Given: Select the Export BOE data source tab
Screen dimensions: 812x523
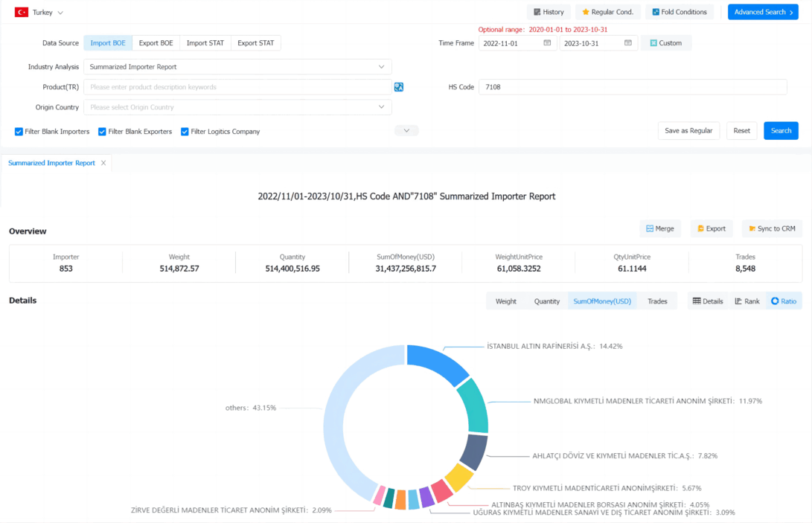Looking at the screenshot, I should point(156,43).
